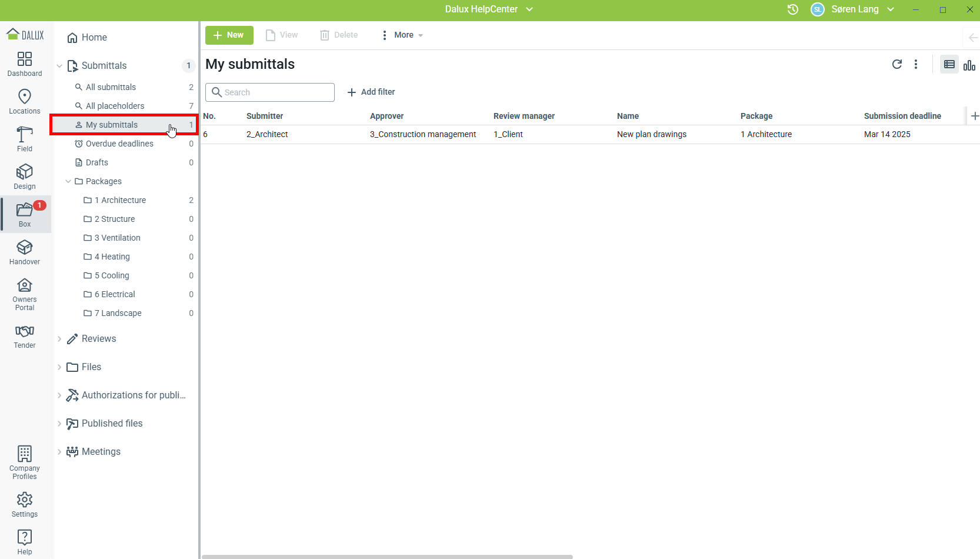Collapse the Submittals tree section
Viewport: 980px width, 559px height.
click(59, 66)
